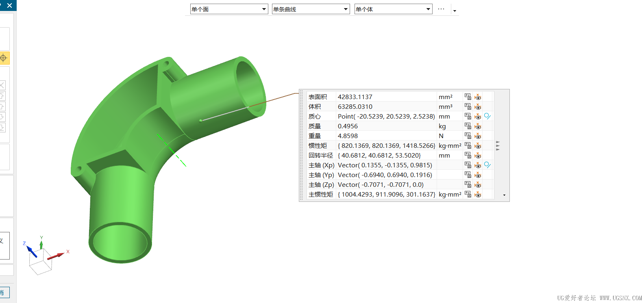Click the blue reference-geometry icon in 主轴 (Xp) row
The height and width of the screenshot is (303, 644).
tap(487, 165)
